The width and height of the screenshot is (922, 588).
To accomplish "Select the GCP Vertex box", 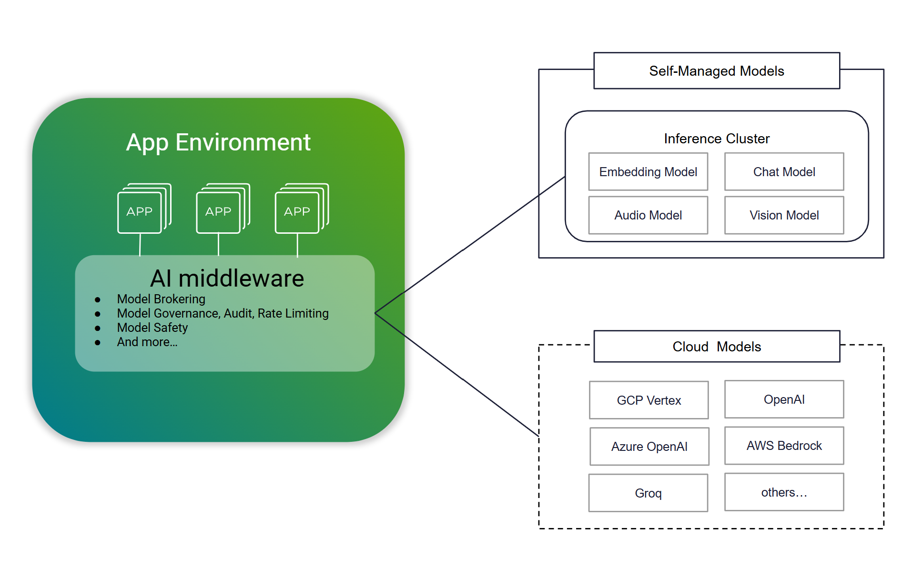I will point(648,400).
